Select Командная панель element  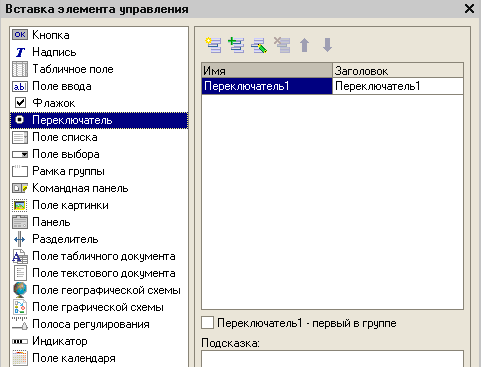(x=99, y=188)
